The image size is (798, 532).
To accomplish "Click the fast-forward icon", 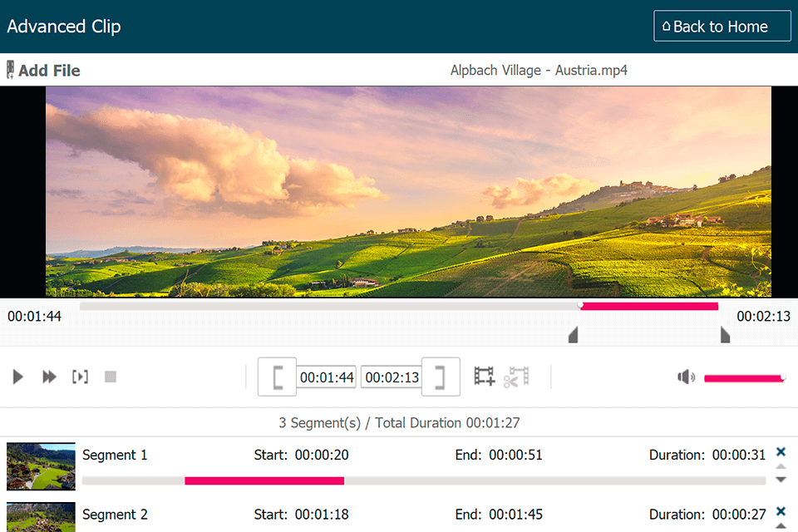I will (x=48, y=377).
